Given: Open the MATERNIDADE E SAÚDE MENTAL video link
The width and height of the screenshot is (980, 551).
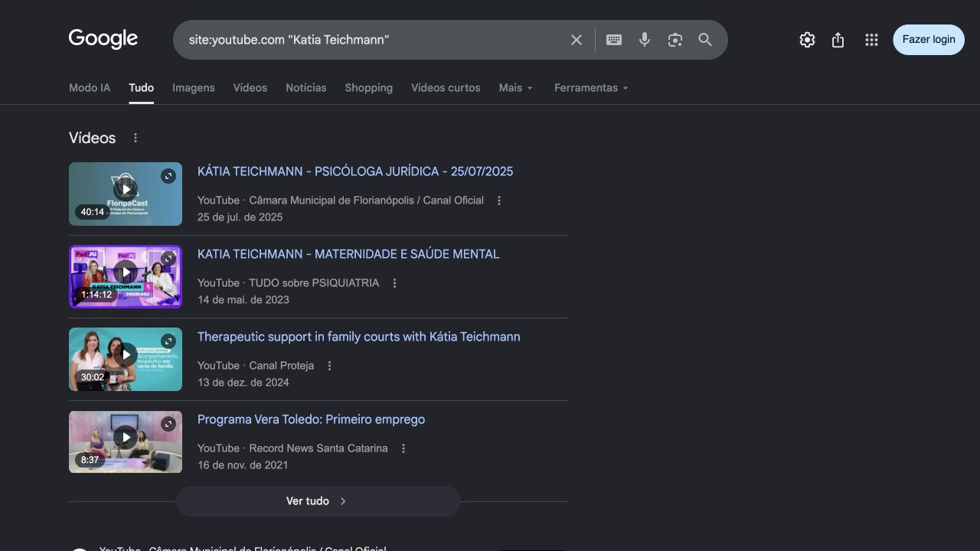Looking at the screenshot, I should [x=348, y=254].
